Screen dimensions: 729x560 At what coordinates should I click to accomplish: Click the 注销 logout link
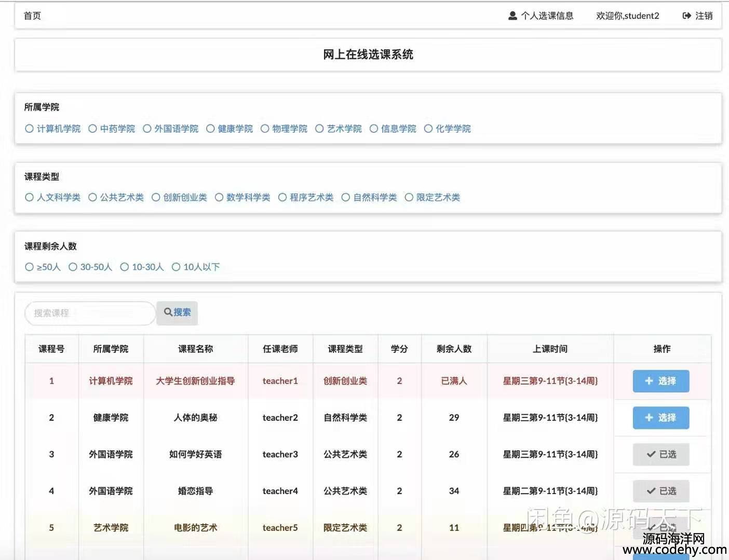704,16
